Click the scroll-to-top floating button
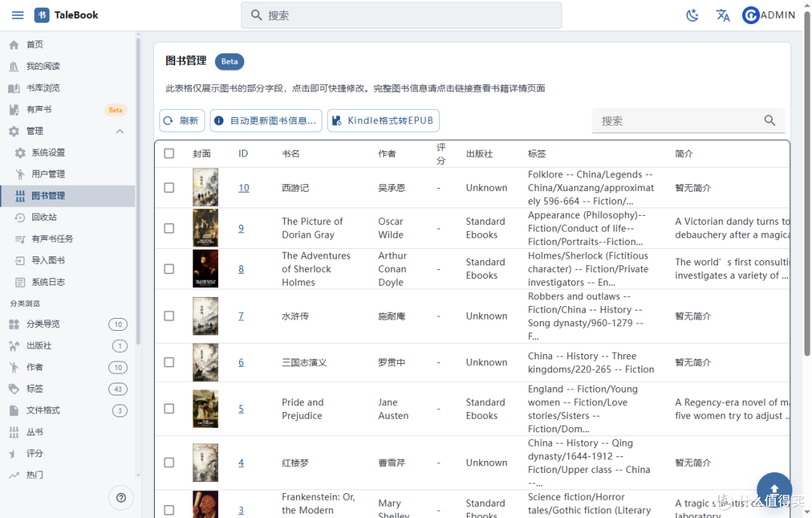 (774, 489)
